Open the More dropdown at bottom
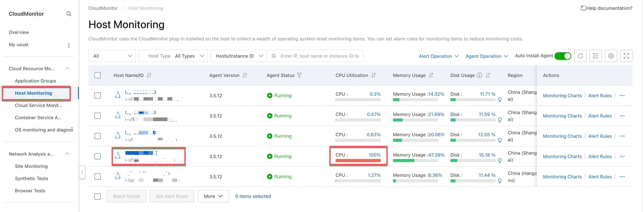 [213, 196]
